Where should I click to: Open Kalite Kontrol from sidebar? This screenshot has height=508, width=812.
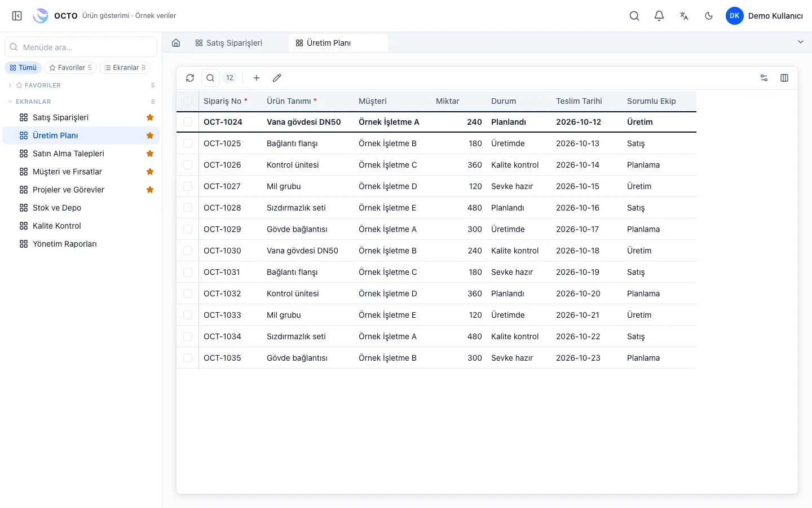tap(81, 226)
